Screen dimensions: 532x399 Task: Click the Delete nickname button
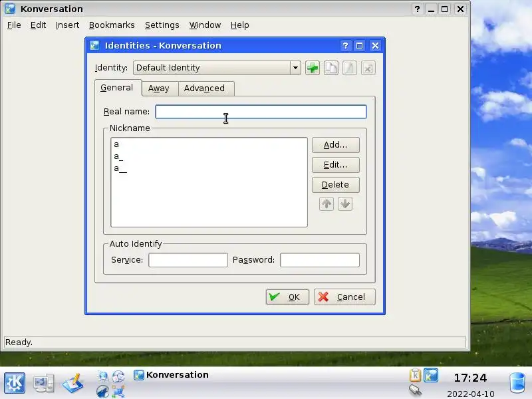click(336, 185)
